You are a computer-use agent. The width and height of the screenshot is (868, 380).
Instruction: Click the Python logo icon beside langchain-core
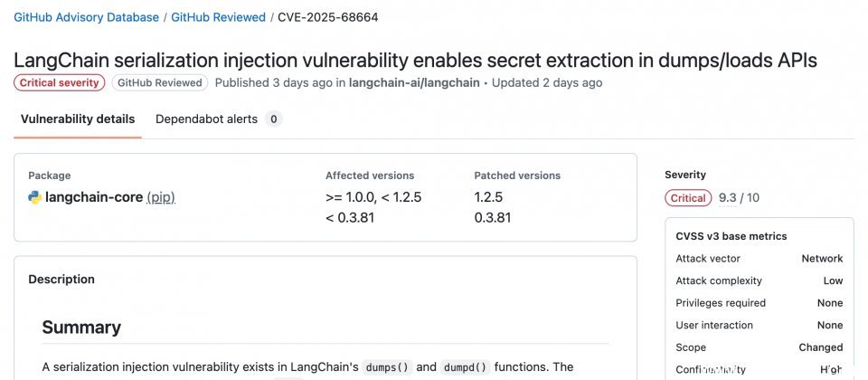(35, 197)
